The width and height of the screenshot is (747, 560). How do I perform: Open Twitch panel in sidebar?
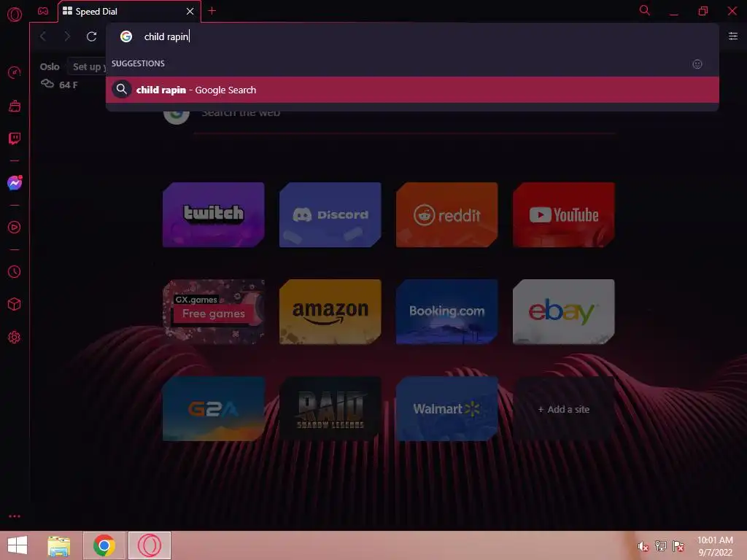pyautogui.click(x=15, y=139)
